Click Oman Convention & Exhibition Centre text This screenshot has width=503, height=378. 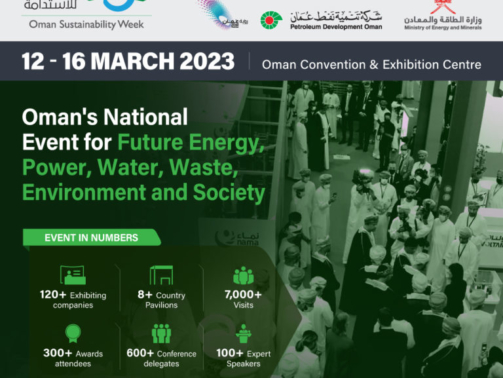372,65
